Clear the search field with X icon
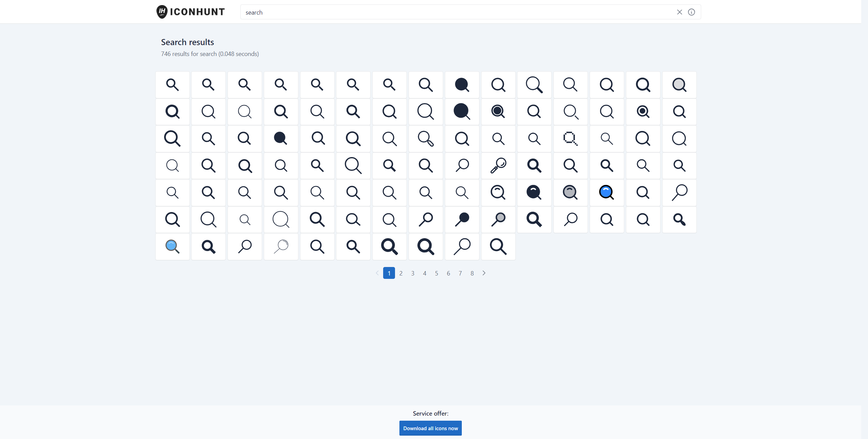Image resolution: width=868 pixels, height=439 pixels. [x=679, y=12]
